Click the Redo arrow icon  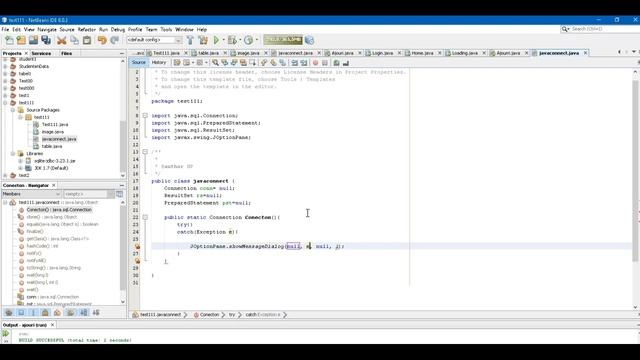click(115, 40)
